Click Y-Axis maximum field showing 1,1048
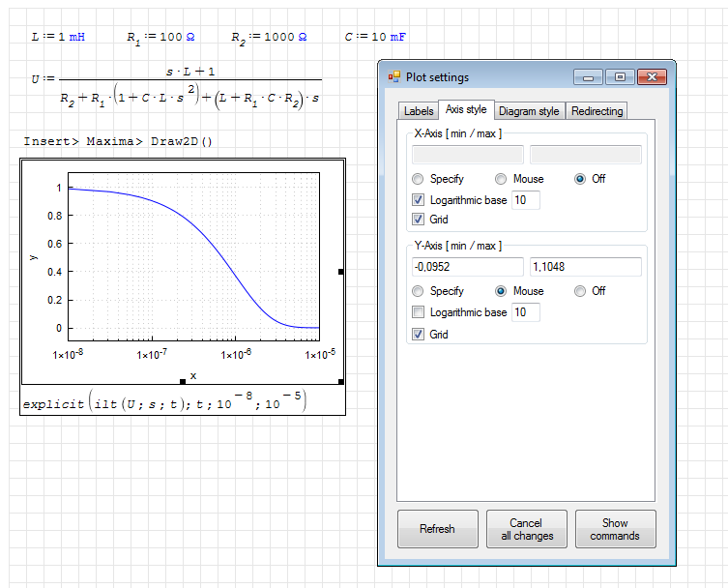 pyautogui.click(x=585, y=266)
